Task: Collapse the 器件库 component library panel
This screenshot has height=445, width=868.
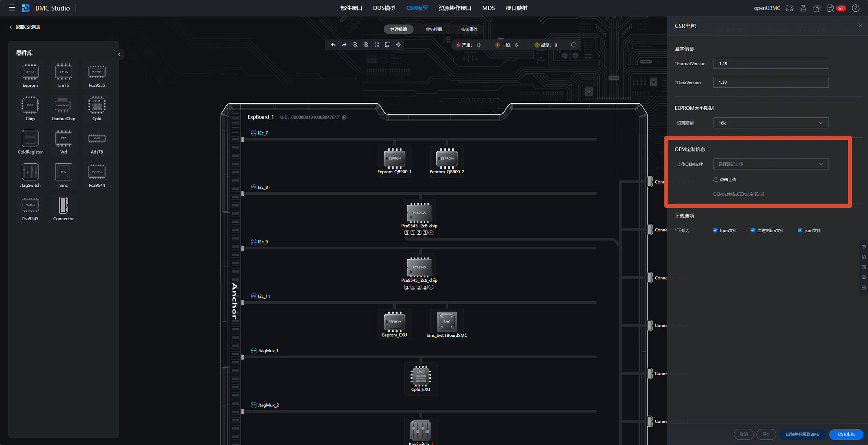Action: [119, 55]
